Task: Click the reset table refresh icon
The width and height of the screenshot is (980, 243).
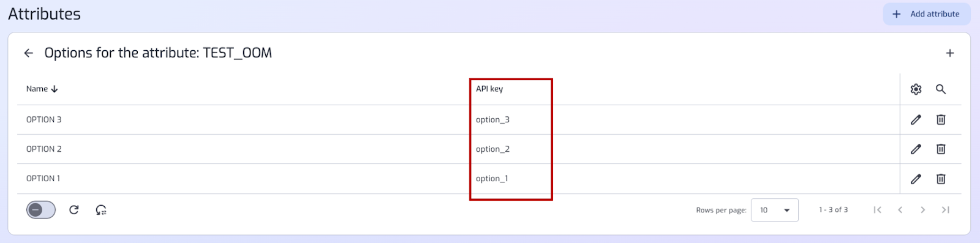Action: coord(101,210)
